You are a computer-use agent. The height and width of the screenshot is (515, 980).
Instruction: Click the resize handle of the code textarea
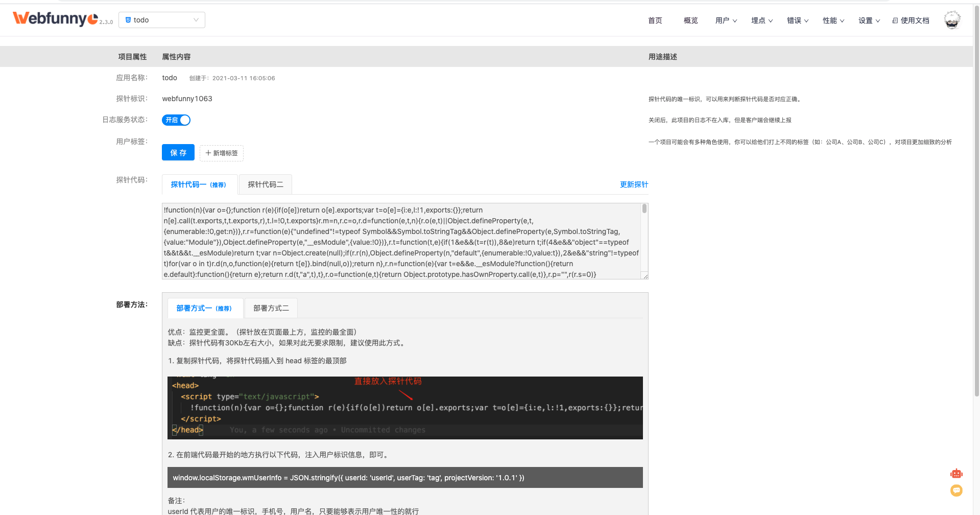tap(645, 276)
